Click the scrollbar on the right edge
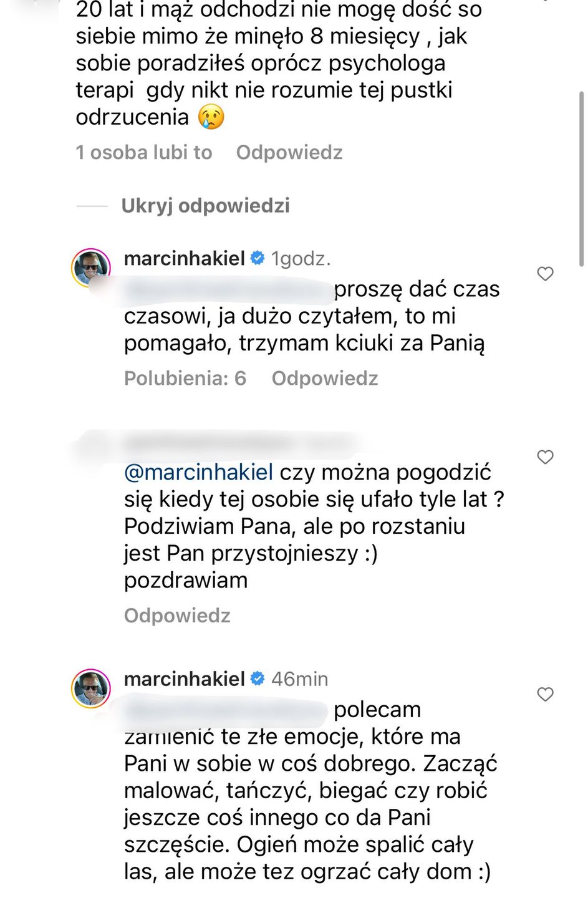Image resolution: width=588 pixels, height=898 pixels. coord(581,180)
